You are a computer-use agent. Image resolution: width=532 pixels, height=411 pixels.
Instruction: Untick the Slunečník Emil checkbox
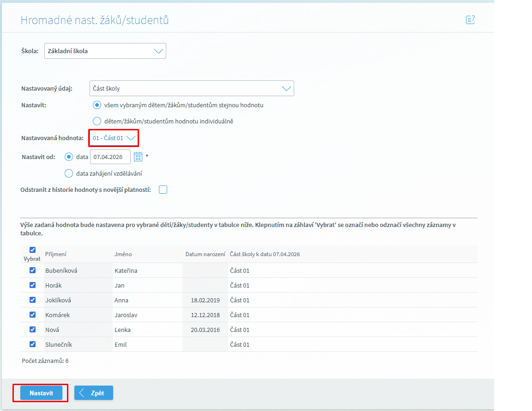pyautogui.click(x=32, y=344)
